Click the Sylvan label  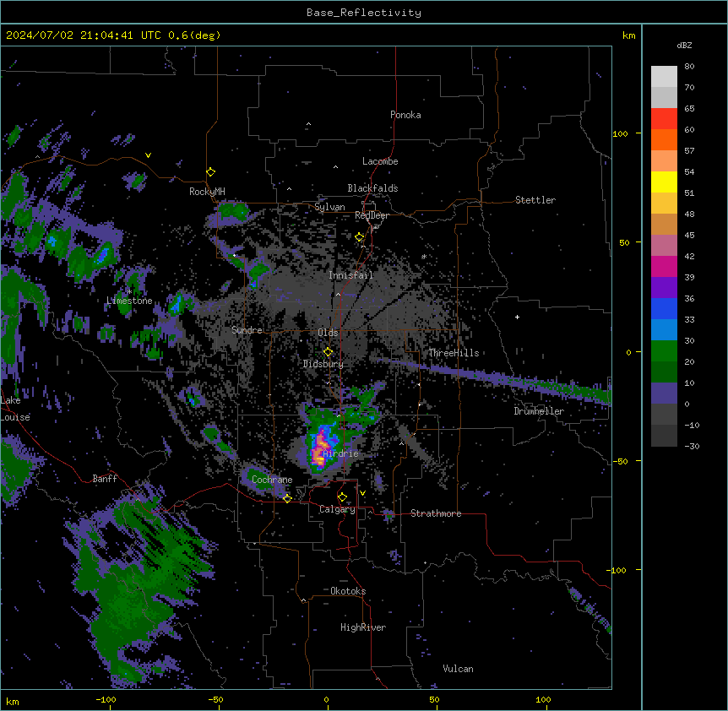coord(329,207)
